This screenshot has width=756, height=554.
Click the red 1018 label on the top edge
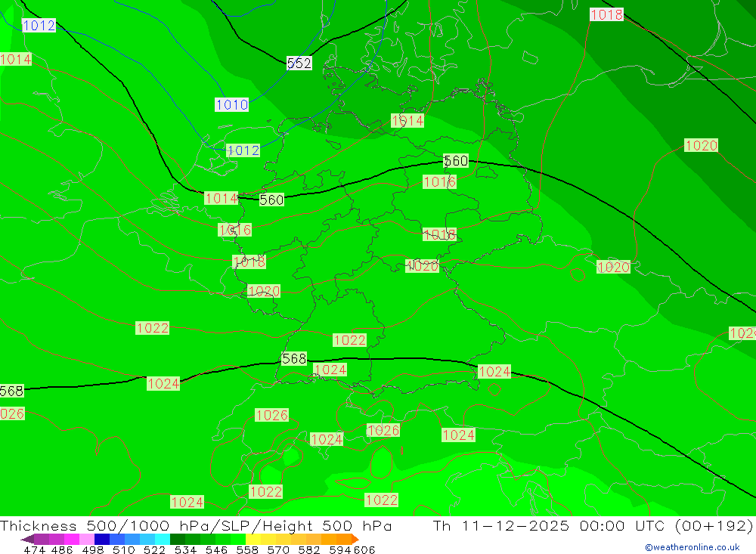(606, 14)
